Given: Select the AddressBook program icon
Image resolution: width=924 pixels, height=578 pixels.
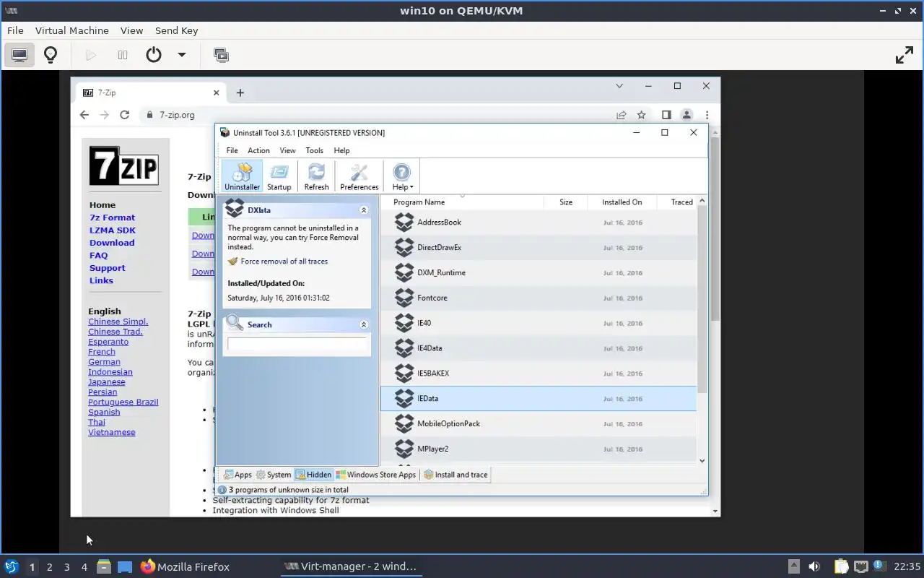Looking at the screenshot, I should (x=404, y=223).
